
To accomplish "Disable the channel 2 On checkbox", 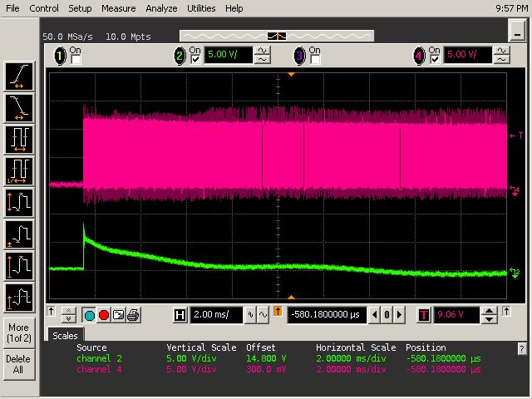I will click(195, 60).
